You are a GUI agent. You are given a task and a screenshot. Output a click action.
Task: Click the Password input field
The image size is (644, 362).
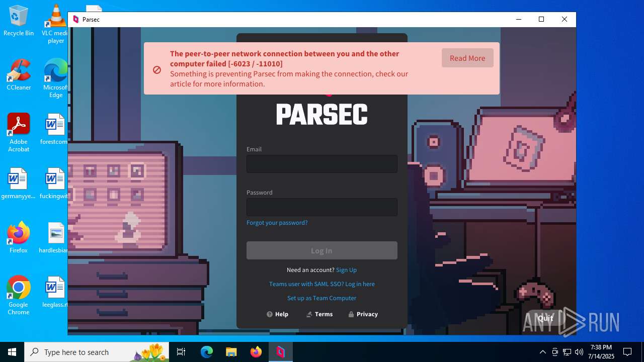coord(322,207)
